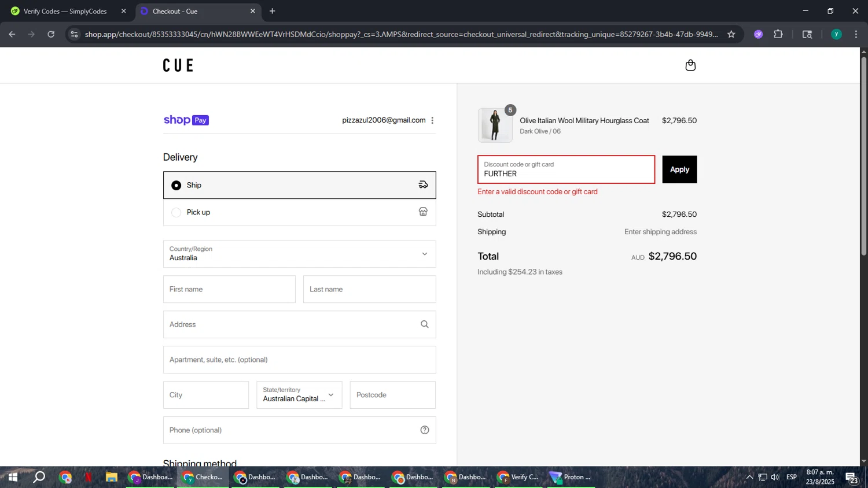The image size is (868, 488).
Task: Open account options menu next to email
Action: click(x=432, y=120)
